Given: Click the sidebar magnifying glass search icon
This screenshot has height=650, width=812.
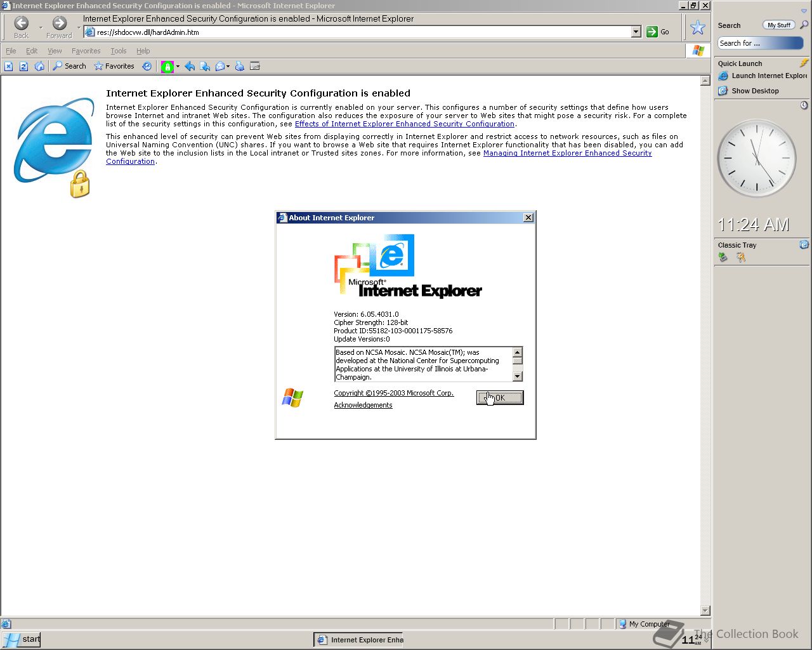Looking at the screenshot, I should 804,25.
